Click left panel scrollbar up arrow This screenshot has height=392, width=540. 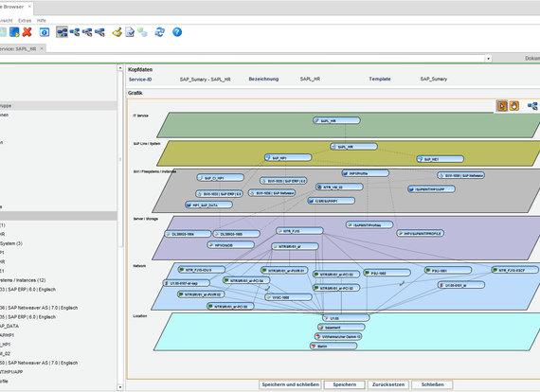pos(120,68)
